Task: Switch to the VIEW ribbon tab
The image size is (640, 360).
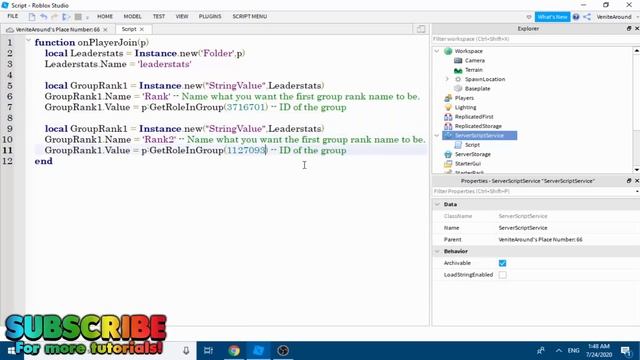Action: (182, 16)
